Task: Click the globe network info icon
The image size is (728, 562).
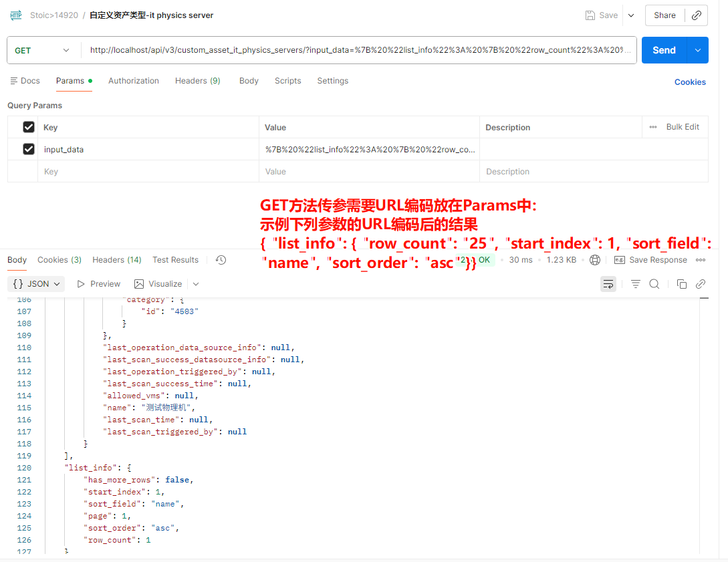Action: tap(595, 260)
